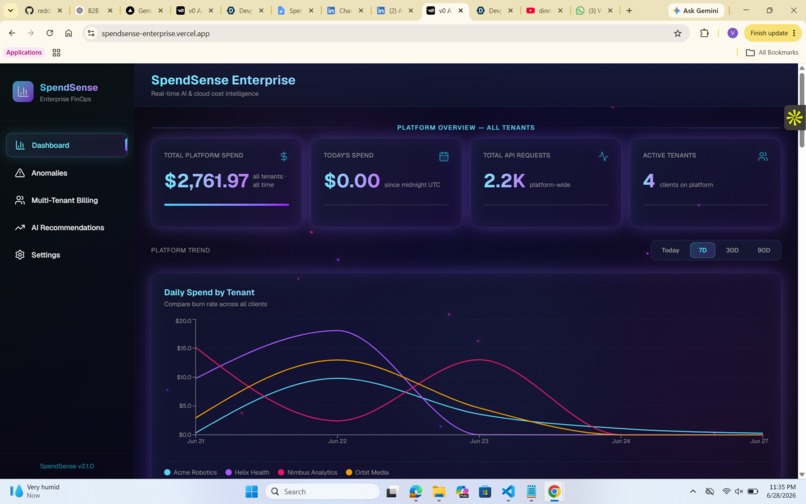The image size is (806, 504).
Task: Open the apps grid icon in the bookmarks bar
Action: tap(57, 52)
